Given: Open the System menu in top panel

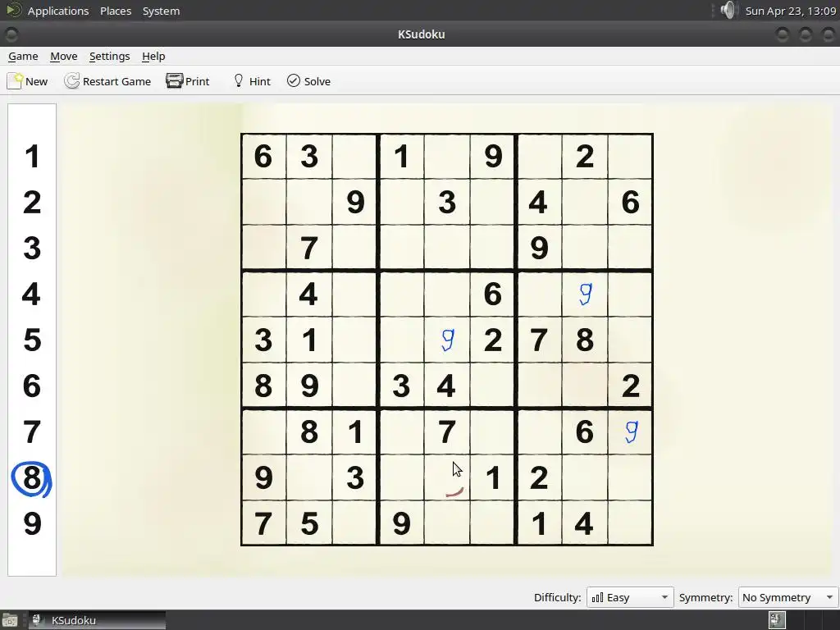Looking at the screenshot, I should point(161,11).
